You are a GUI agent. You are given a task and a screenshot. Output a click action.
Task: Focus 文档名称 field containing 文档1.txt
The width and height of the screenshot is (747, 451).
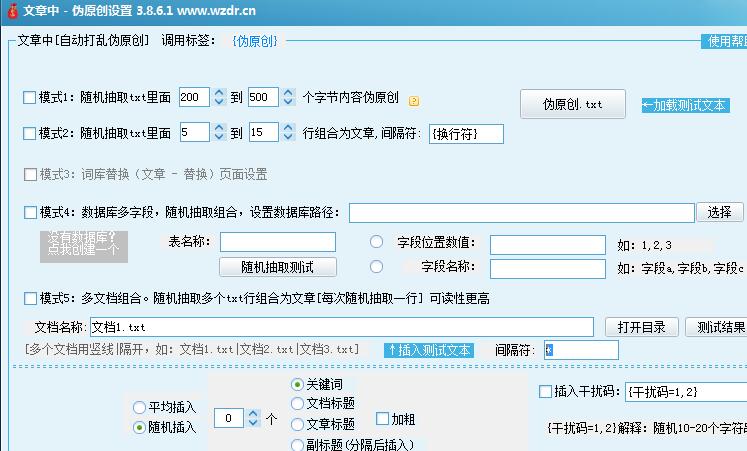pos(342,327)
